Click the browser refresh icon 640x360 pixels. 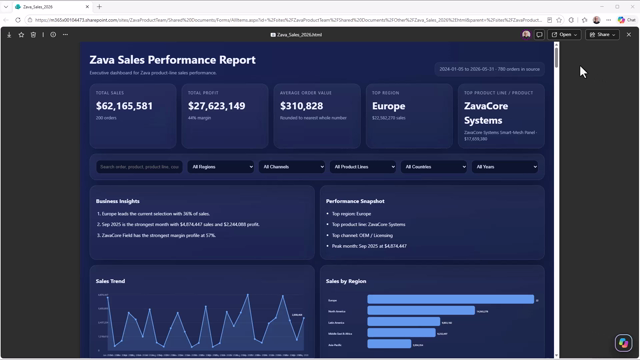(18, 20)
